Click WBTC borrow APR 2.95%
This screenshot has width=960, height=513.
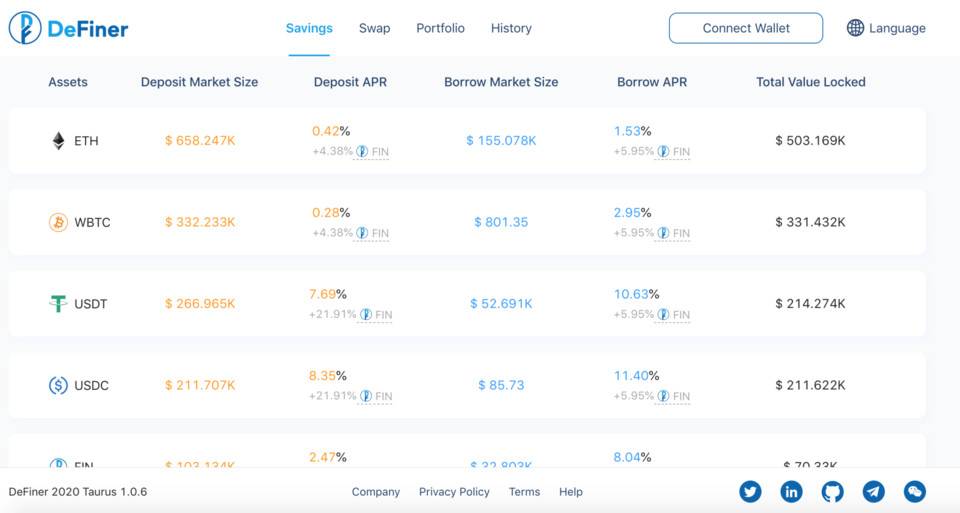(632, 212)
